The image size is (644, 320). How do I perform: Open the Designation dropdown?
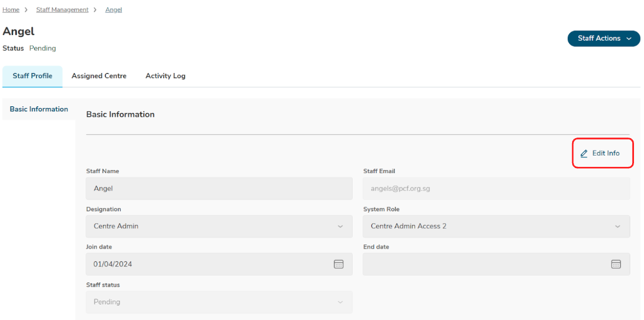point(219,226)
